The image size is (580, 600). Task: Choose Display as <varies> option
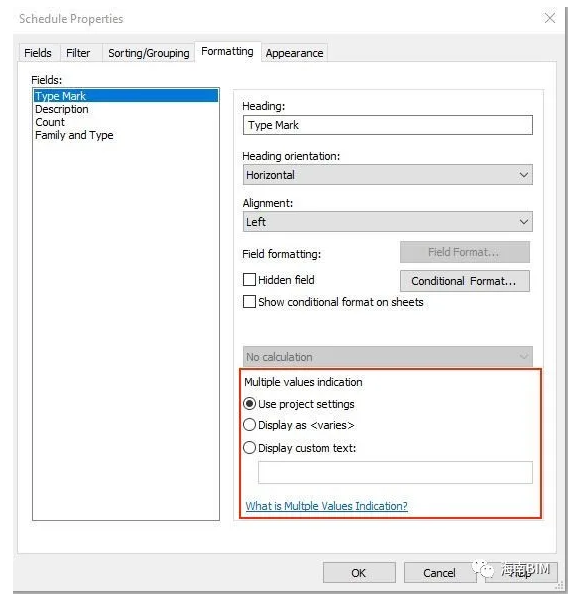click(249, 425)
